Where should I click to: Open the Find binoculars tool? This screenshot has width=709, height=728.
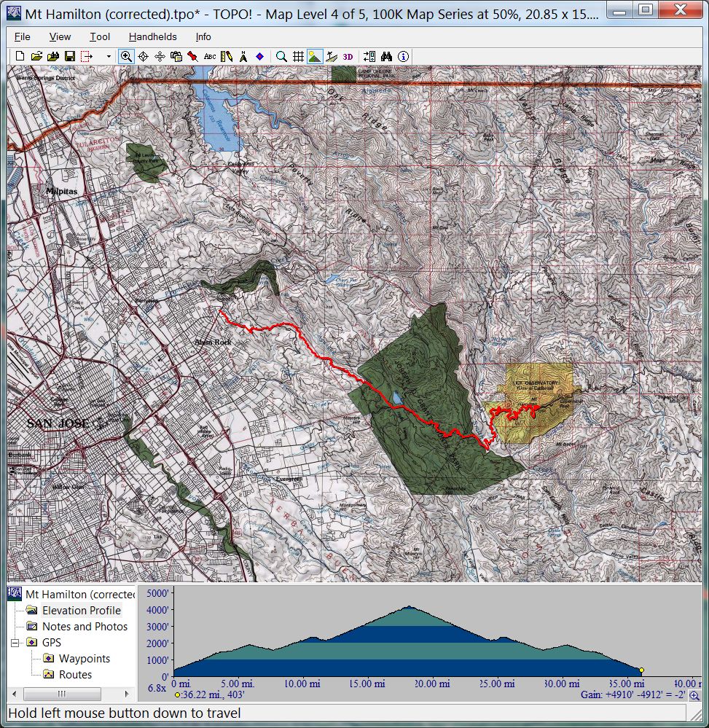[387, 56]
